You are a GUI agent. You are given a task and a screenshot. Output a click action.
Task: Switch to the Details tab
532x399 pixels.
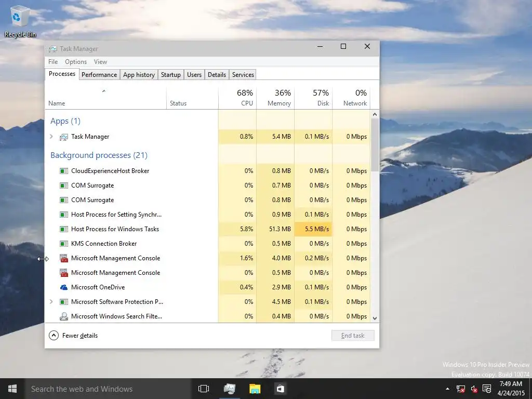[x=217, y=75]
